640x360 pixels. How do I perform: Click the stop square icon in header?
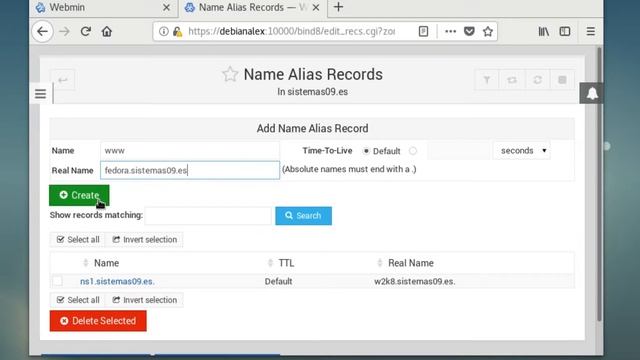pos(562,80)
